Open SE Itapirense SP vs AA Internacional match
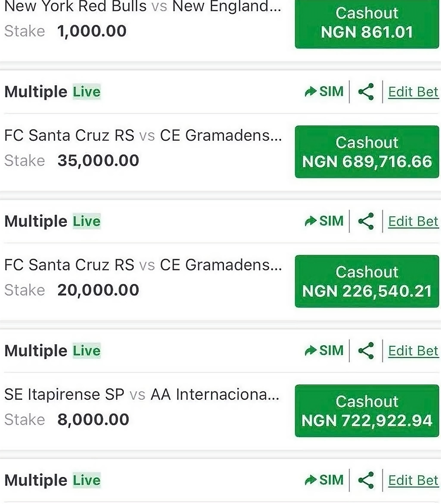This screenshot has width=441, height=504. [142, 394]
